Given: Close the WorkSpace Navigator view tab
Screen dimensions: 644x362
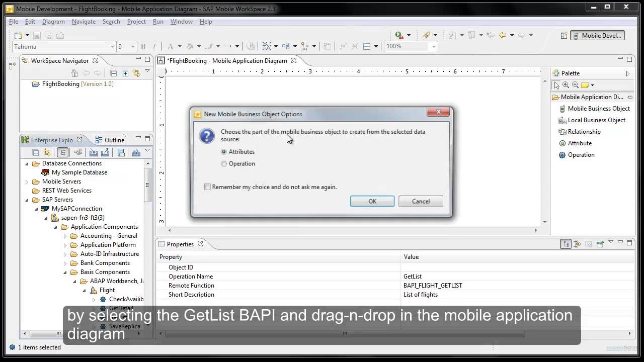Looking at the screenshot, I should coord(95,60).
